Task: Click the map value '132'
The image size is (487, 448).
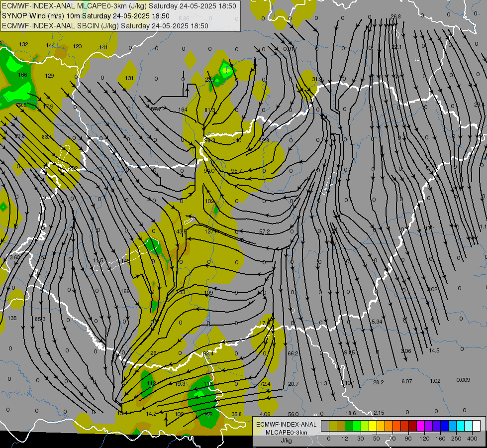Action: pos(23,44)
